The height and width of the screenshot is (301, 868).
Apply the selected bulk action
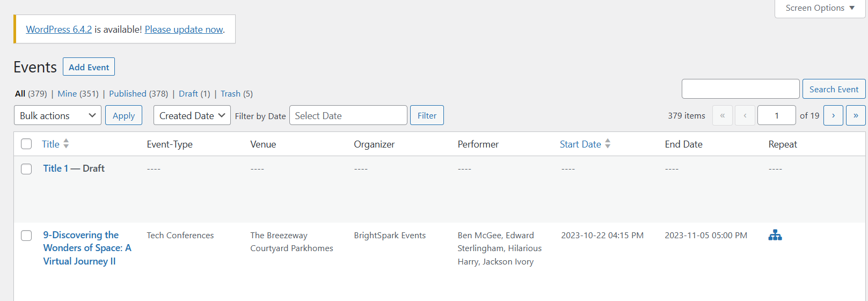[x=123, y=115]
